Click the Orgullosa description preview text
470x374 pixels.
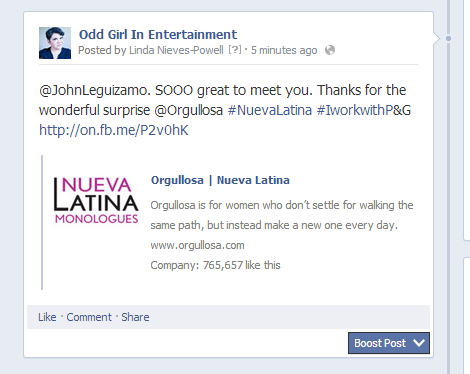point(282,215)
